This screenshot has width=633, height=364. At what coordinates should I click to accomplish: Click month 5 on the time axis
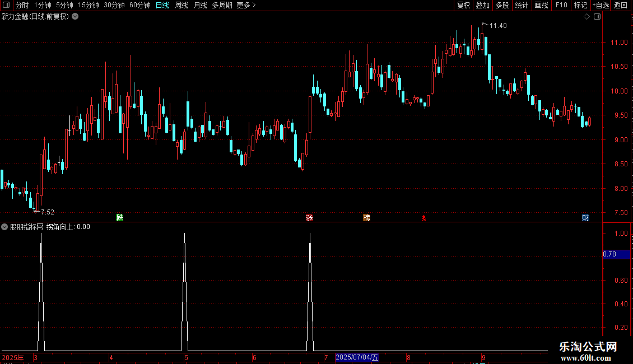[186, 357]
